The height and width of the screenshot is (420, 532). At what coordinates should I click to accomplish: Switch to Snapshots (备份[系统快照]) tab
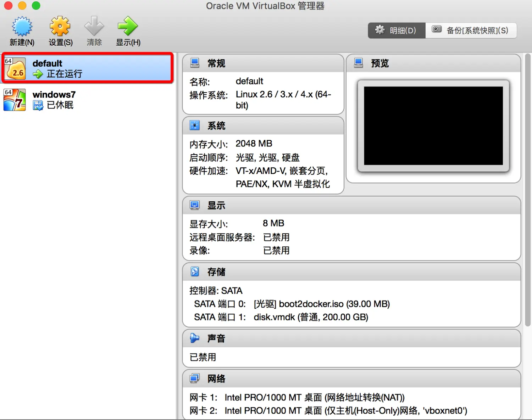471,30
